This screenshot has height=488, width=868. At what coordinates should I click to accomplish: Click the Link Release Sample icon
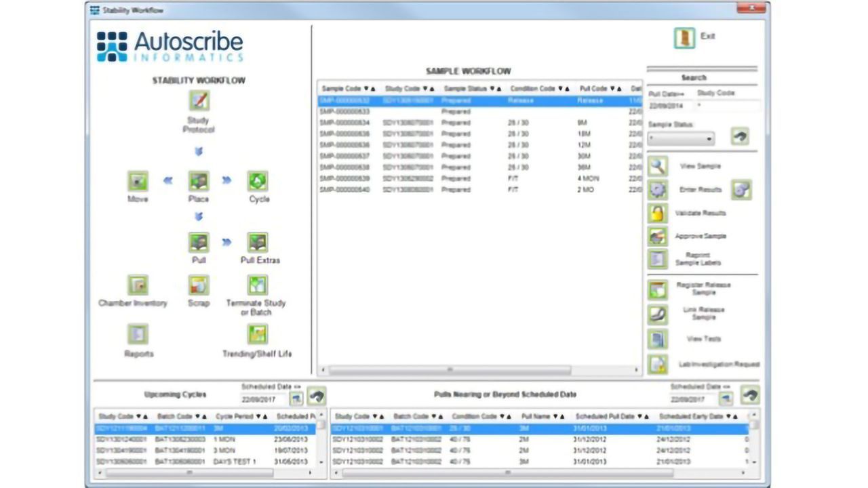658,314
